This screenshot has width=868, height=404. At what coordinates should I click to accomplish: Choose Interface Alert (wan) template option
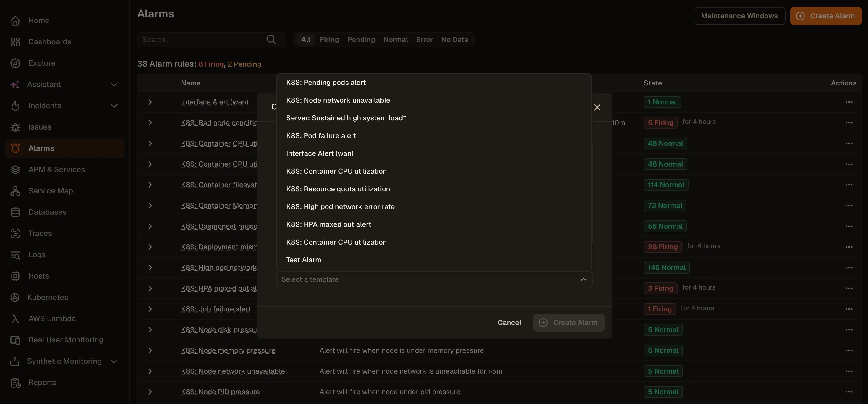434,153
